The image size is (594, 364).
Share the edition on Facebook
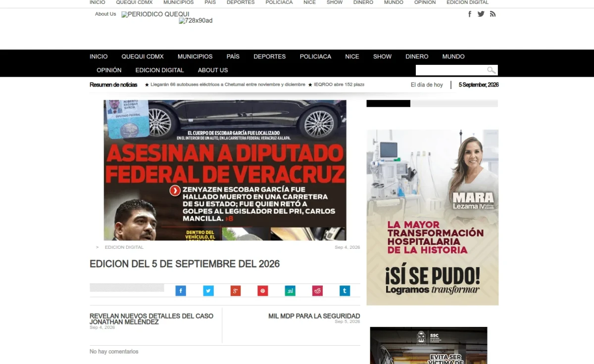181,291
